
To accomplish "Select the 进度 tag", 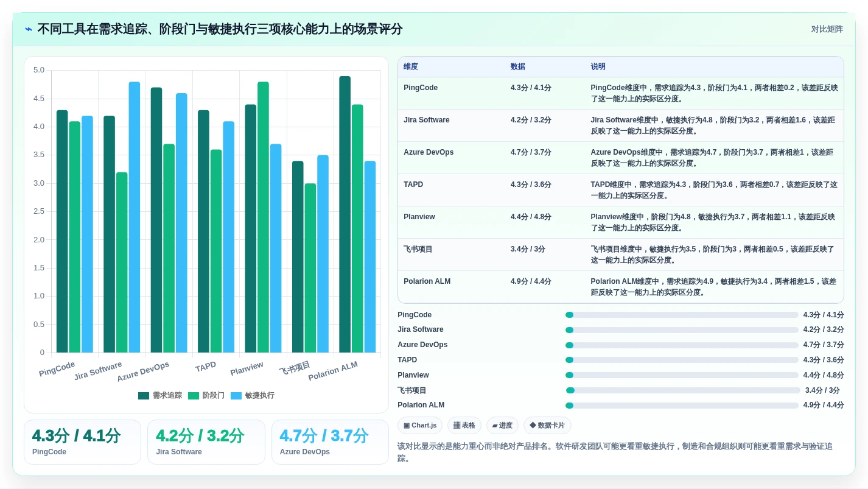I will click(x=502, y=425).
